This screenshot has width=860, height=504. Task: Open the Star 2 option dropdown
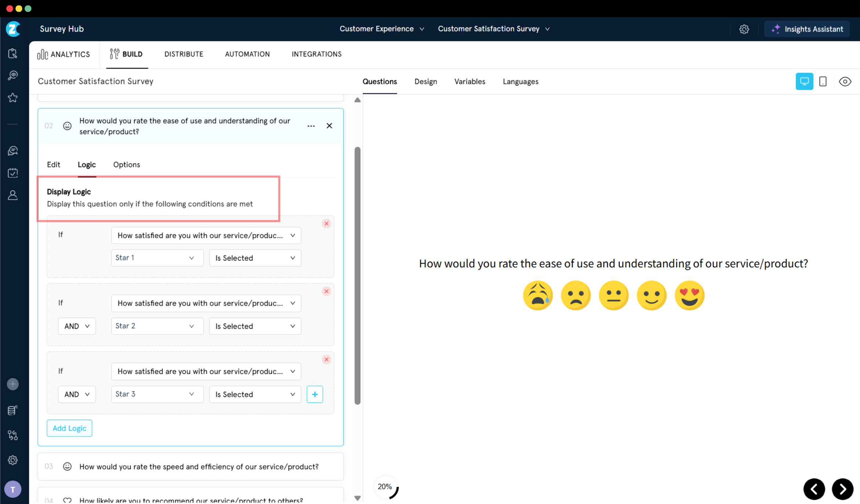tap(157, 326)
